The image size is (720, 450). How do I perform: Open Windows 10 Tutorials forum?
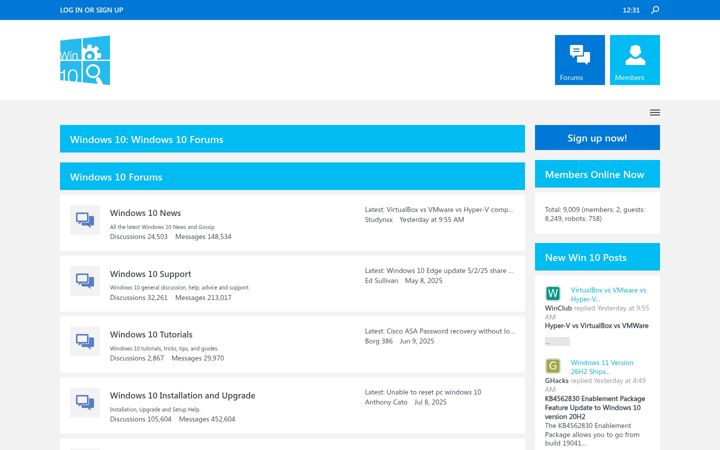151,334
